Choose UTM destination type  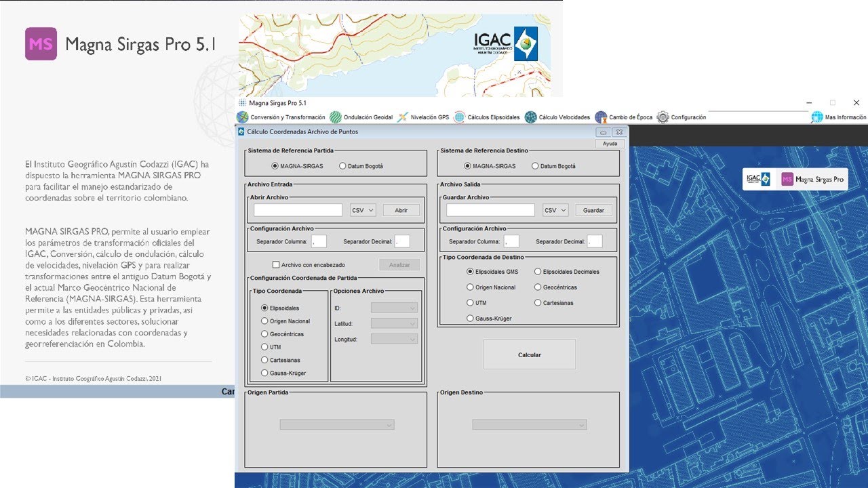click(x=470, y=303)
